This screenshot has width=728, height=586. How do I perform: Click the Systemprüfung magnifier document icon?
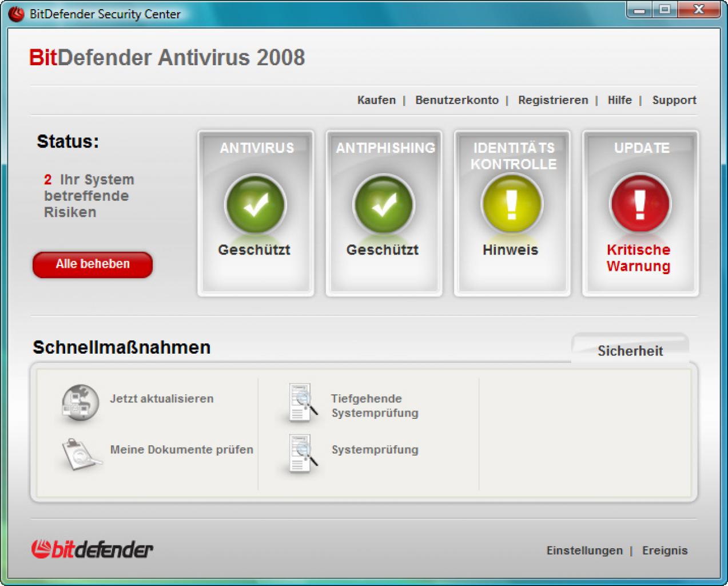[x=302, y=453]
